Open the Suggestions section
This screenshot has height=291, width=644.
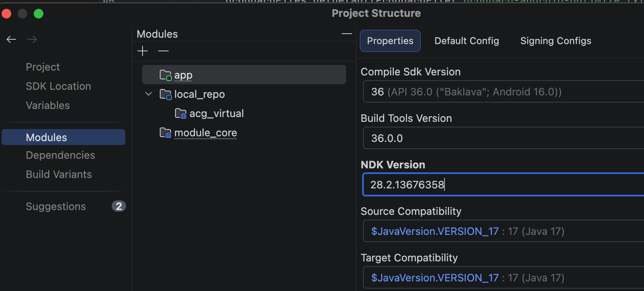(56, 206)
